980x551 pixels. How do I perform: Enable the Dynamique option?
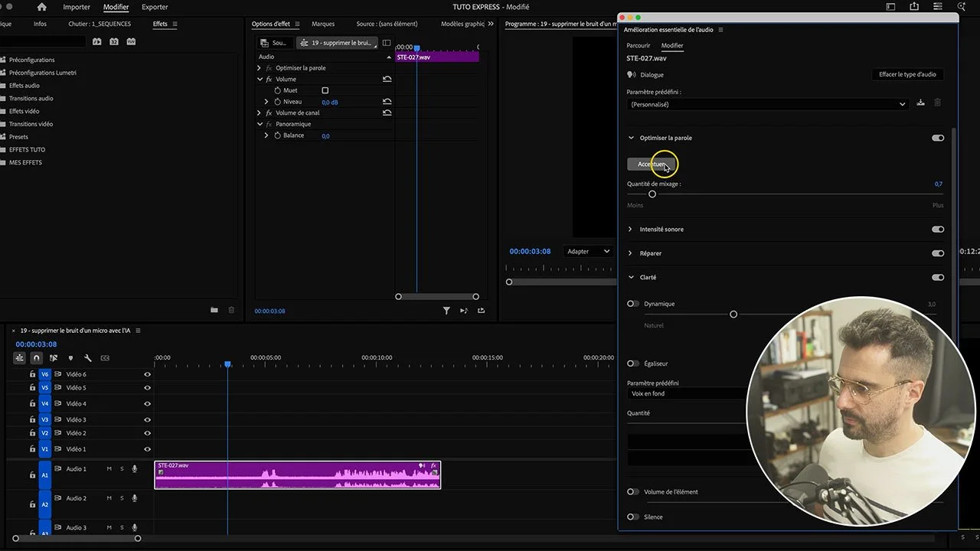pos(632,304)
